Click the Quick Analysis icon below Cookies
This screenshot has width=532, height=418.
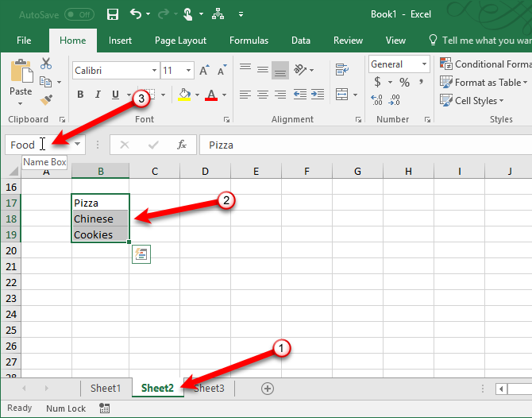[x=142, y=254]
